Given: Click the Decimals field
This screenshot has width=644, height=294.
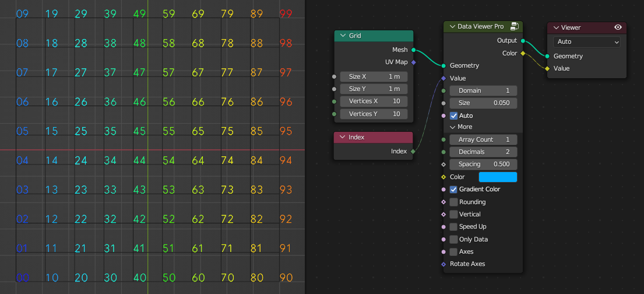Looking at the screenshot, I should click(483, 152).
